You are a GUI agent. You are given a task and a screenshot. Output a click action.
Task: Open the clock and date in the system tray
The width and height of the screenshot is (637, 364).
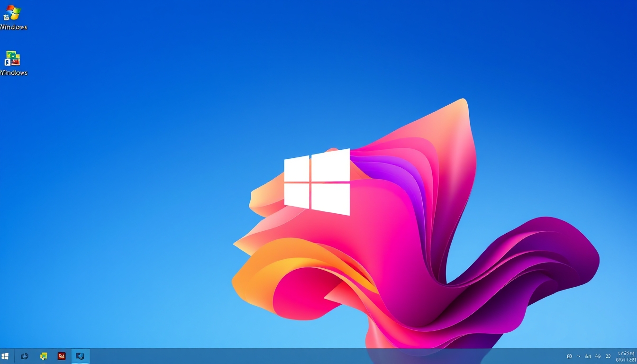[x=627, y=356]
